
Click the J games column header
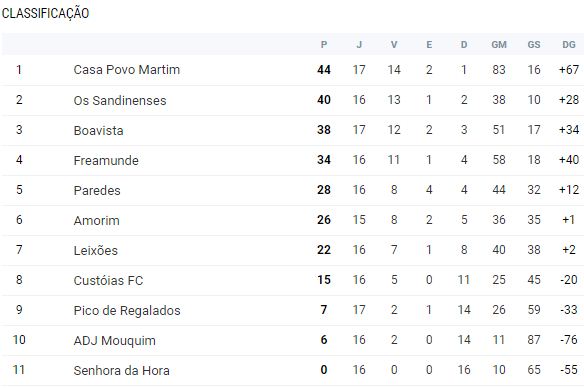coord(359,45)
